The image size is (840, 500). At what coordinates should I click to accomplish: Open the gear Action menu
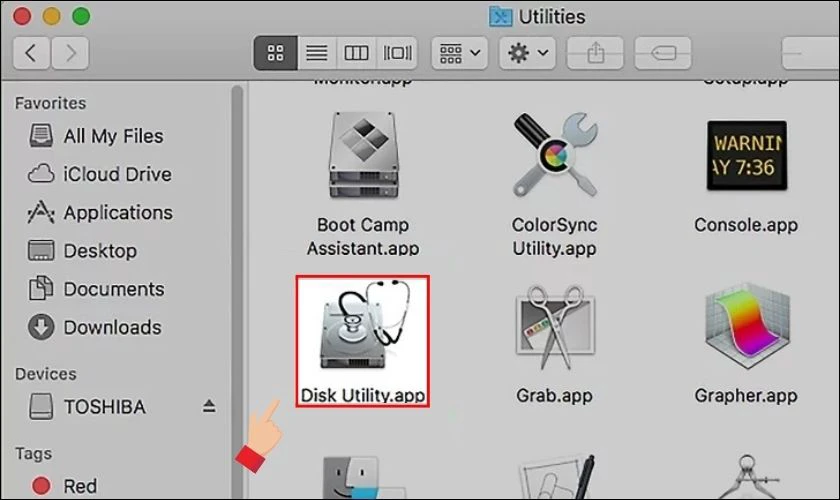(527, 53)
